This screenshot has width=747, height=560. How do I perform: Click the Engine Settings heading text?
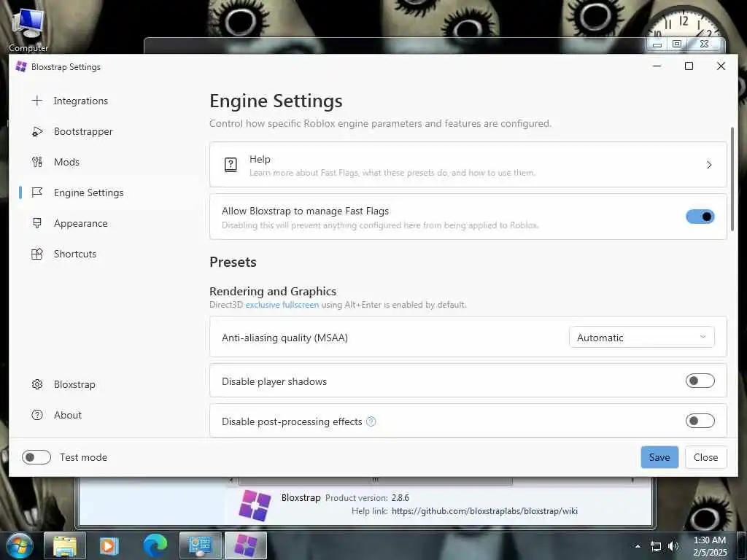[276, 101]
